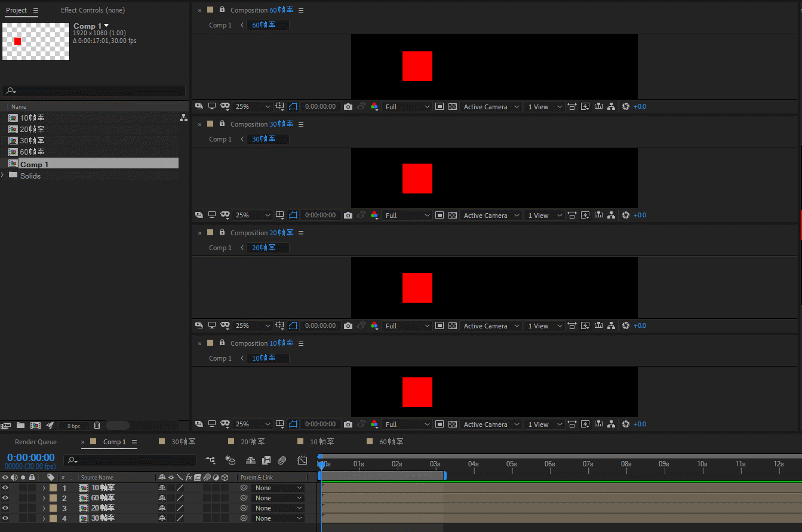Screen dimensions: 802x532
Task: Switch to the Render Queue tab
Action: [x=36, y=442]
